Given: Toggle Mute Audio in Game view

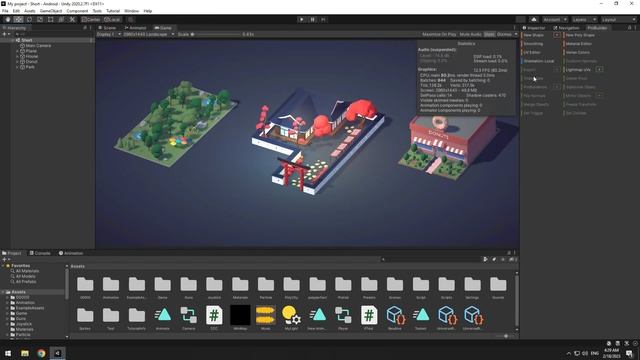Looking at the screenshot, I should coord(471,34).
